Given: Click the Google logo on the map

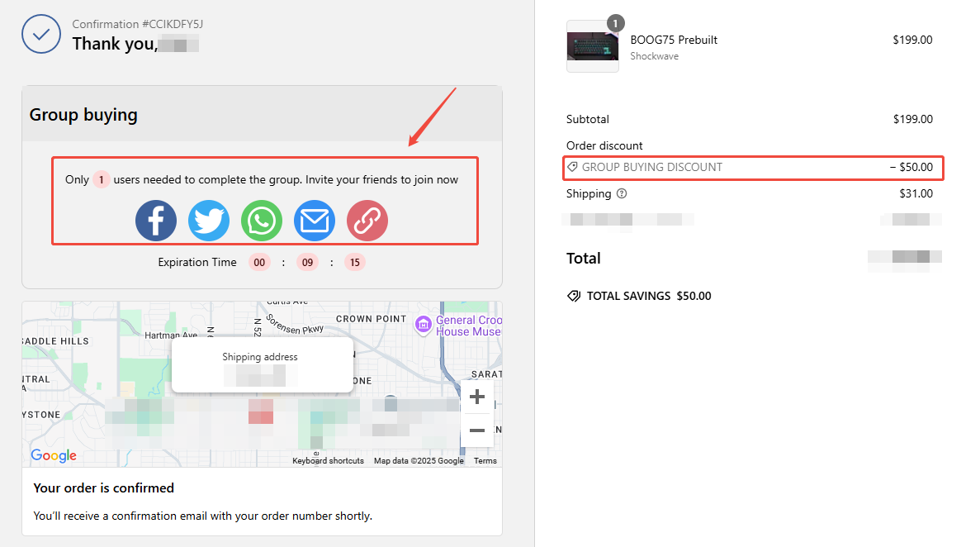Looking at the screenshot, I should click(54, 455).
